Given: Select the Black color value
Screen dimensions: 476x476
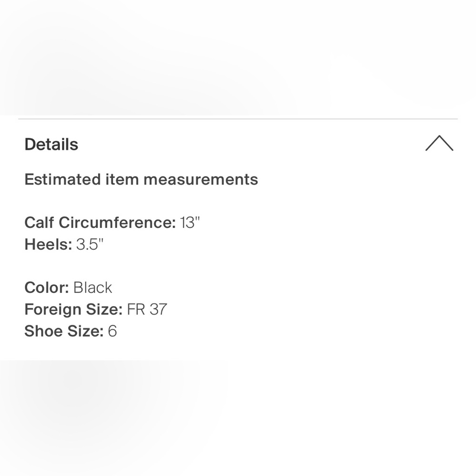Looking at the screenshot, I should pyautogui.click(x=93, y=288).
